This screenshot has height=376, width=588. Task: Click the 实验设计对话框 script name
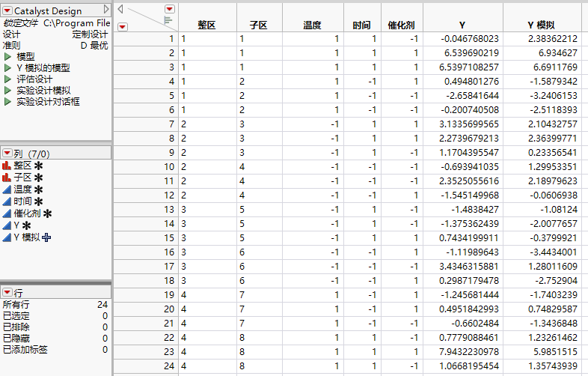coord(48,102)
